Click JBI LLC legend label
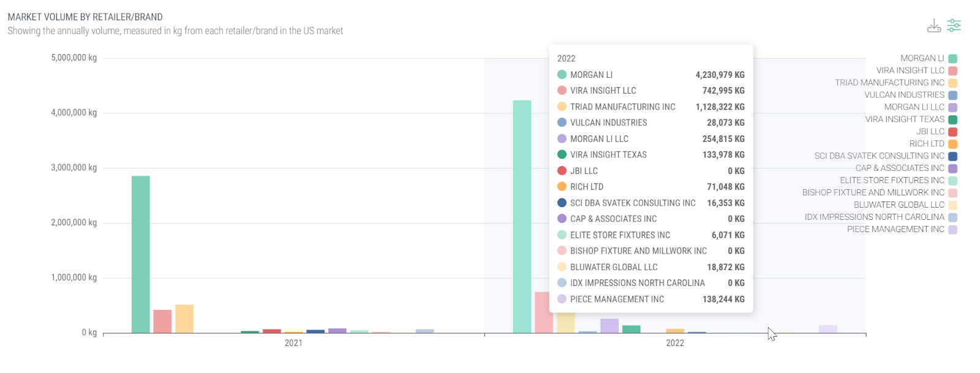The height and width of the screenshot is (373, 980). click(930, 132)
